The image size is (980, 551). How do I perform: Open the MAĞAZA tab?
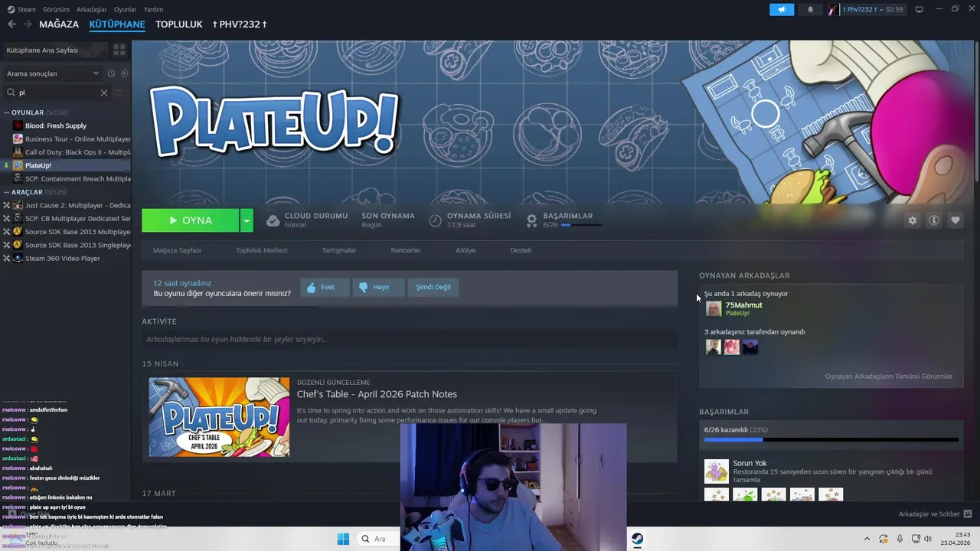tap(59, 24)
